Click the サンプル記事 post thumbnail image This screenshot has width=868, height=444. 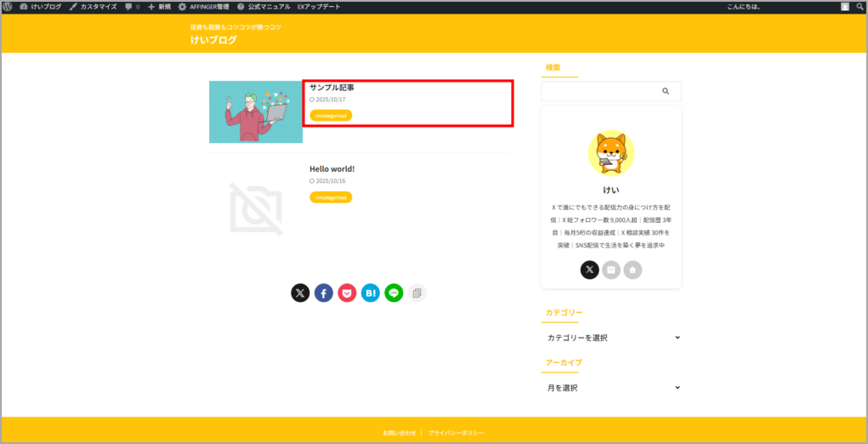tap(256, 112)
